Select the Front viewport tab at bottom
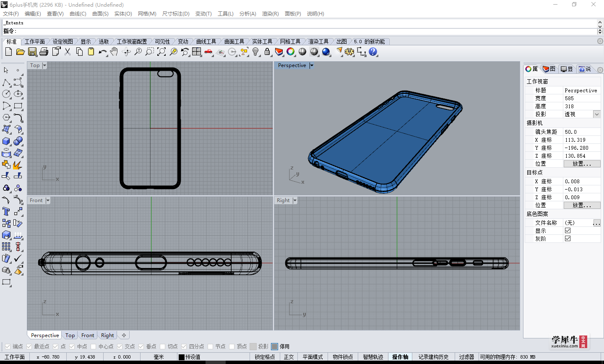Image resolution: width=604 pixels, height=364 pixels. click(88, 335)
